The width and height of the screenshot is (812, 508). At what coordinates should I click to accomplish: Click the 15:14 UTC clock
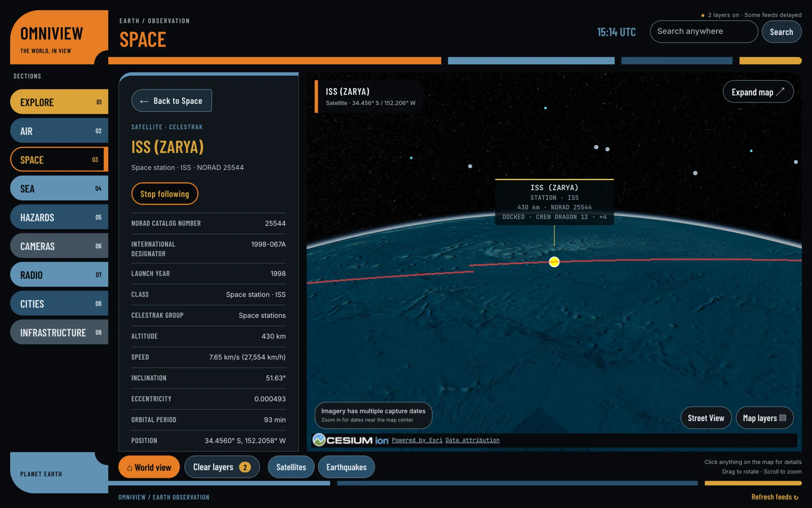[x=616, y=32]
